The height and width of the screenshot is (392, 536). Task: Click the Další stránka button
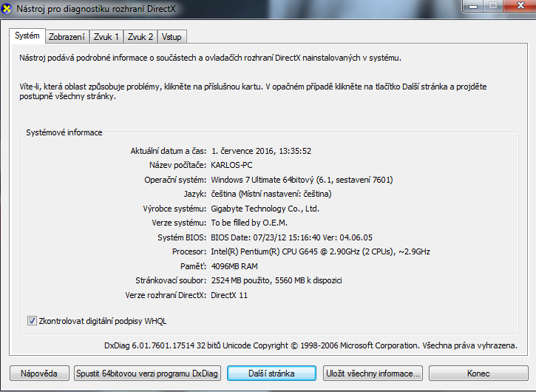(271, 374)
